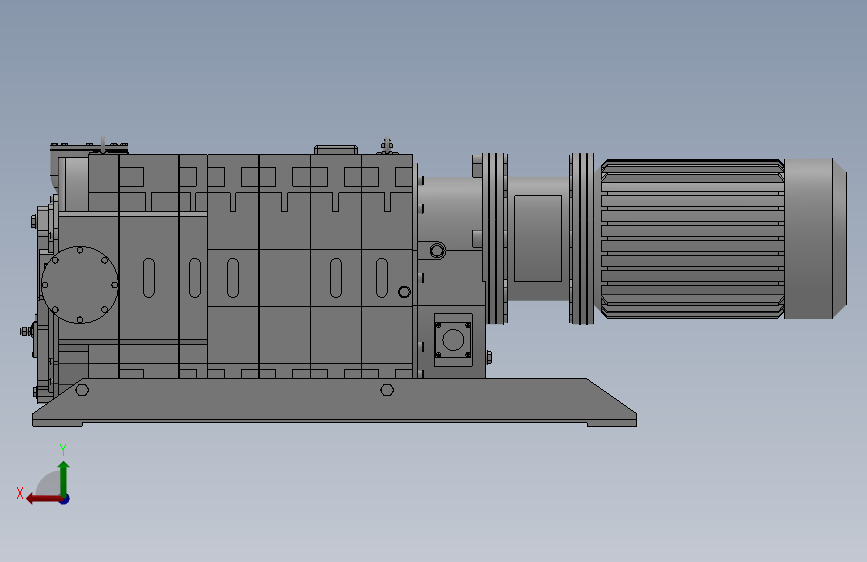867x562 pixels.
Task: Select the lifting eye bolt on top
Action: point(387,146)
